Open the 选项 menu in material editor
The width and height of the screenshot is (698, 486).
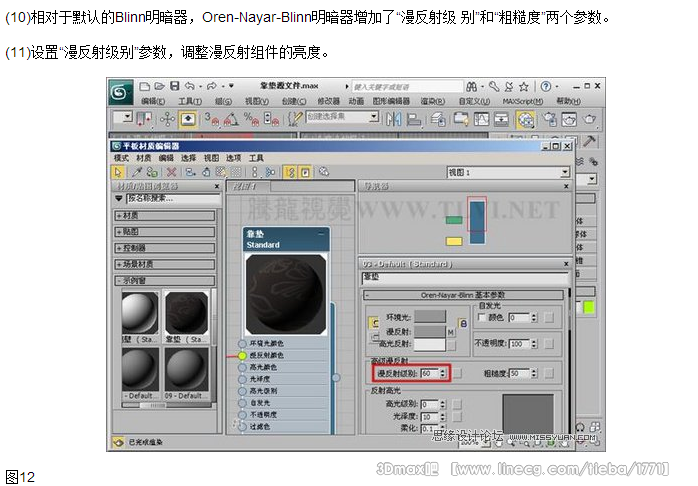[233, 158]
